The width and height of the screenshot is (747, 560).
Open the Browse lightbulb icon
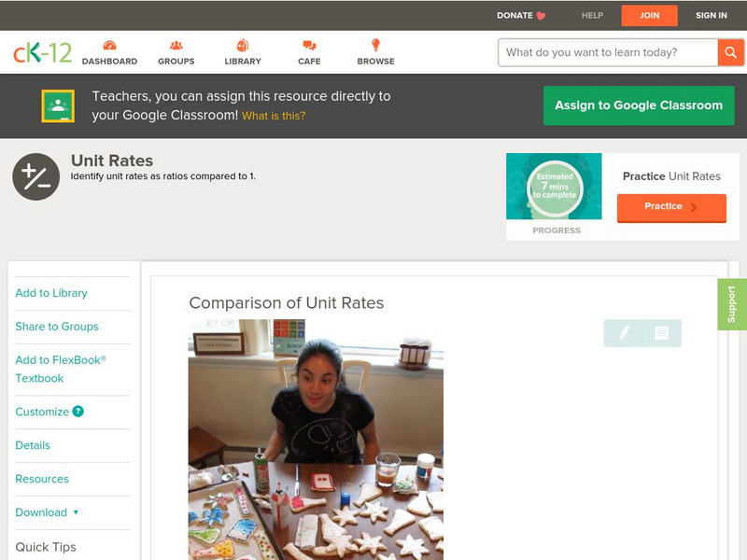376,45
